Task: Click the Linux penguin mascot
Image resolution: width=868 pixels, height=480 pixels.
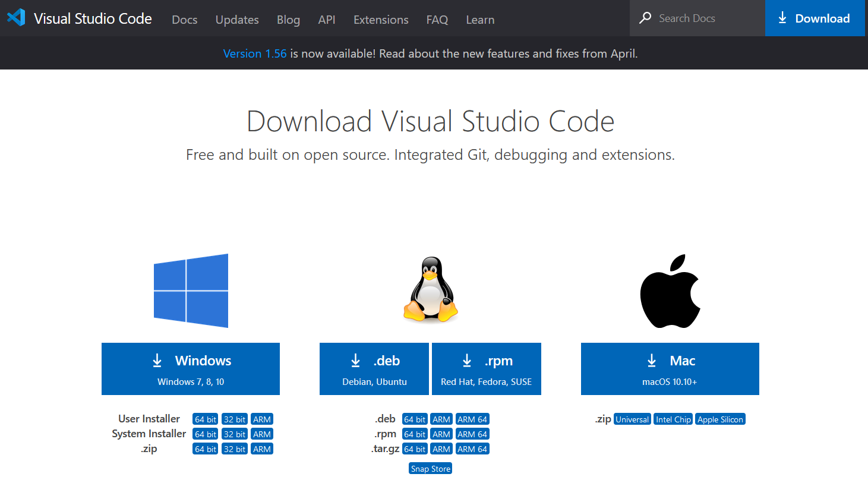Action: click(x=430, y=290)
